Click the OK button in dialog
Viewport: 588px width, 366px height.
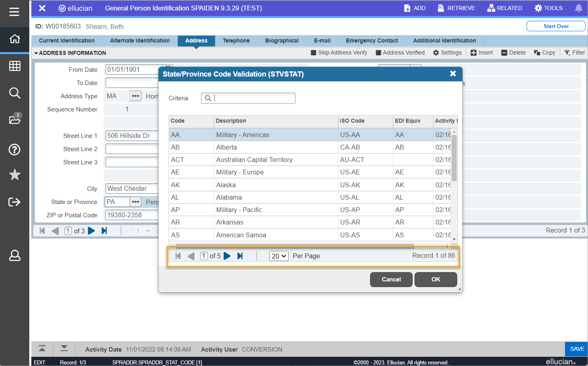(435, 279)
